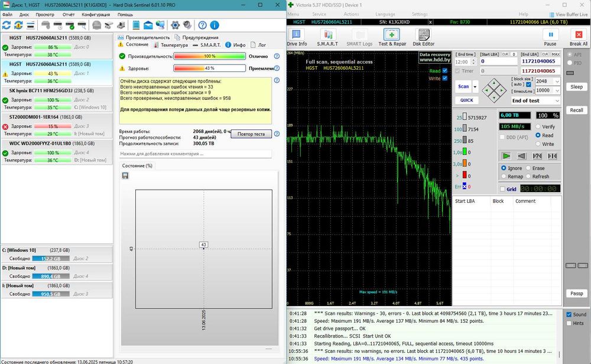The image size is (591, 364).
Task: Click the refresh disks icon in Sentinel toolbar
Action: point(7,25)
